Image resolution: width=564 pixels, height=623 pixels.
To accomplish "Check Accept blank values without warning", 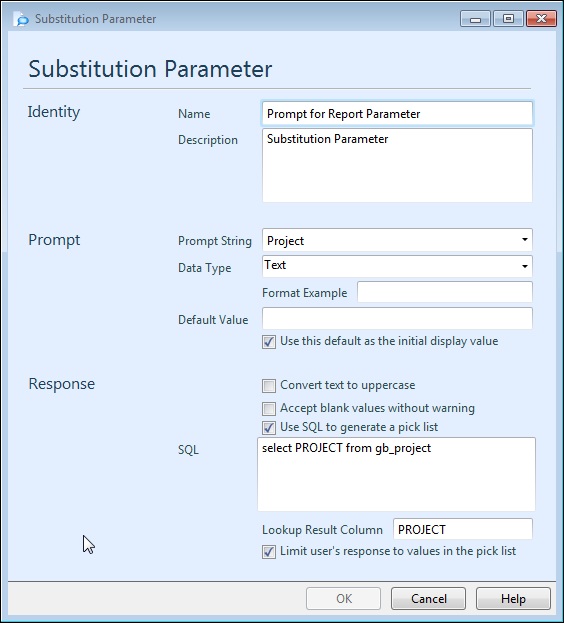I will 269,408.
